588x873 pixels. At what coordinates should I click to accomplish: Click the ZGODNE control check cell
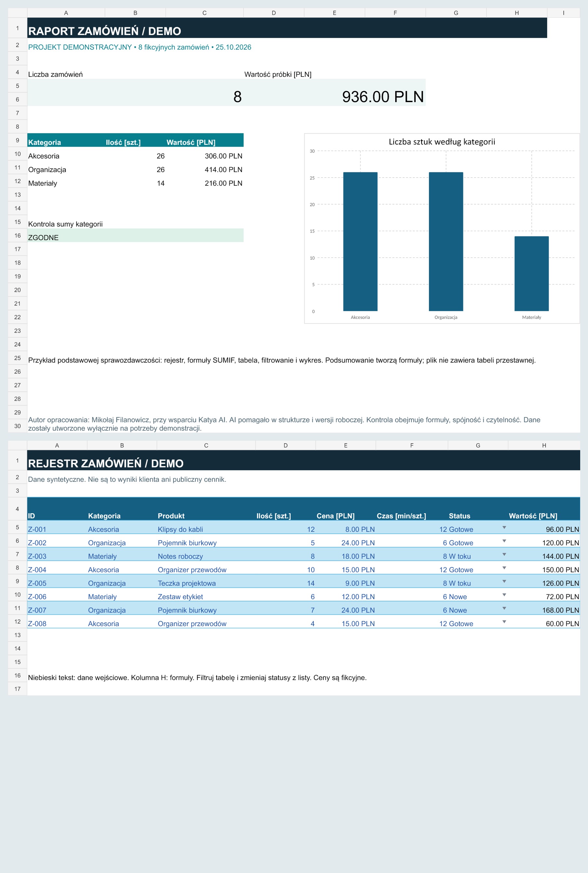tap(135, 235)
